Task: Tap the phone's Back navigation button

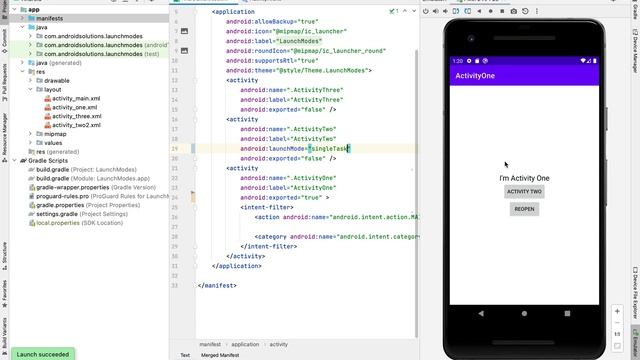Action: coord(481,313)
